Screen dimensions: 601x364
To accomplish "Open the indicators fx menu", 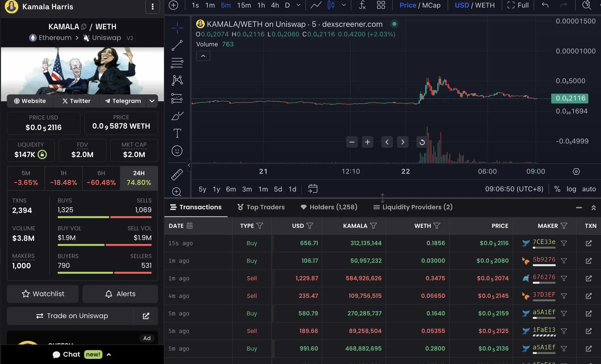I will [362, 5].
